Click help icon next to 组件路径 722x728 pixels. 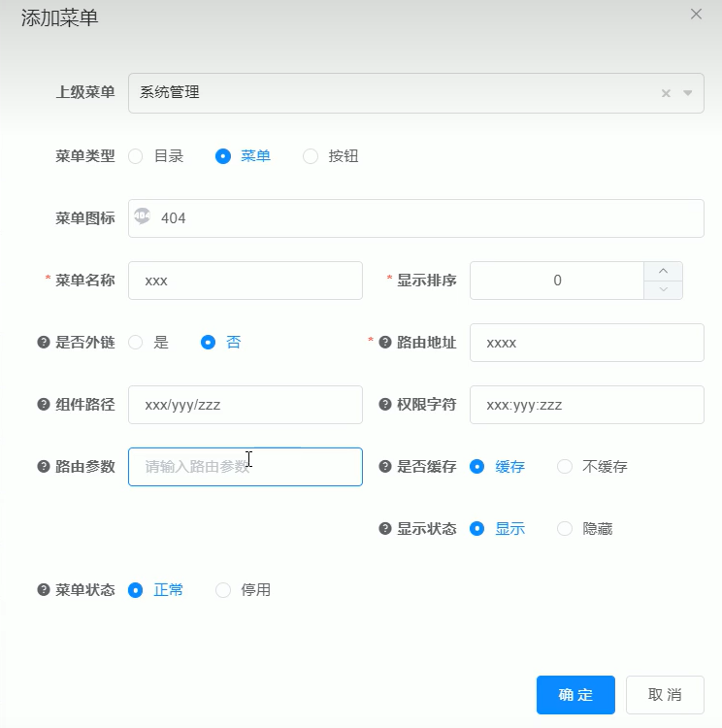tap(43, 404)
